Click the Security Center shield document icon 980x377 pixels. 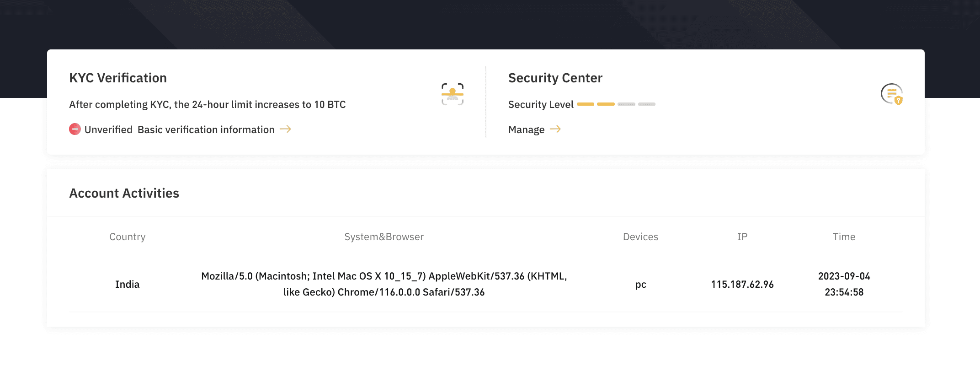tap(891, 94)
